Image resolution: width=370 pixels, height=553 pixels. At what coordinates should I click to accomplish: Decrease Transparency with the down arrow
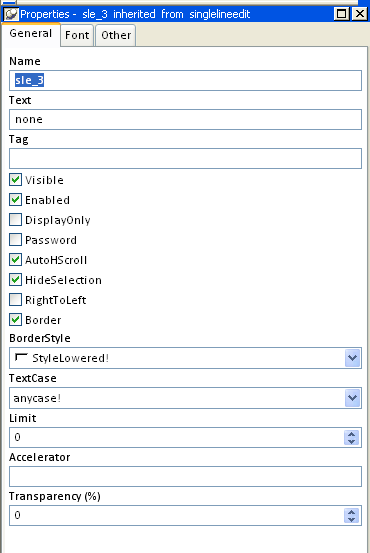pyautogui.click(x=352, y=519)
